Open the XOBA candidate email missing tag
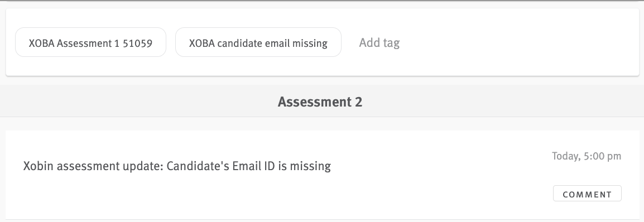The width and height of the screenshot is (644, 222). click(x=258, y=42)
